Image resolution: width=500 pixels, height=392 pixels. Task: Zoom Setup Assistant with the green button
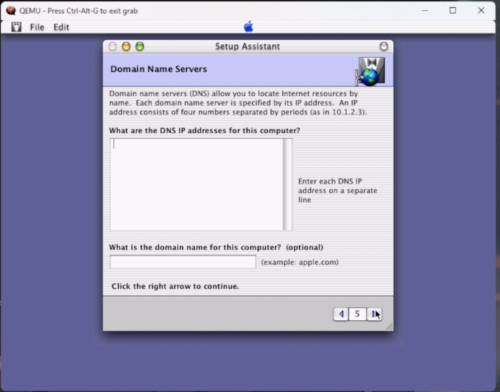click(x=140, y=47)
